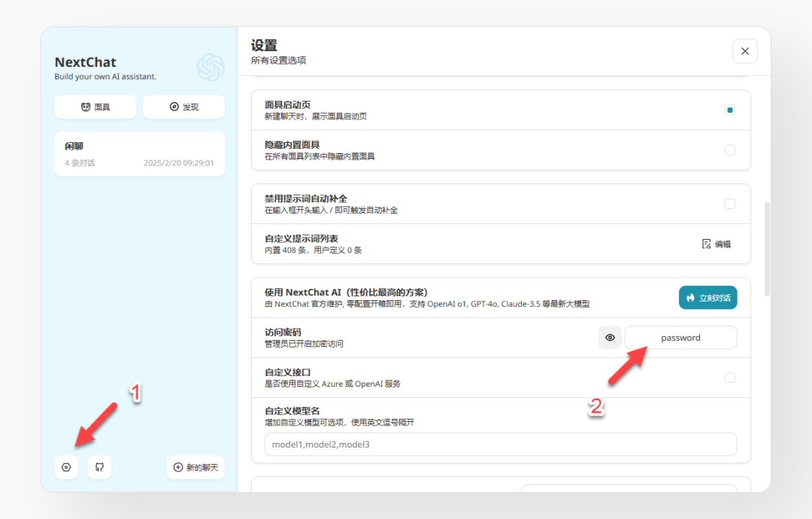
Task: Focus the access password input field
Action: click(680, 338)
